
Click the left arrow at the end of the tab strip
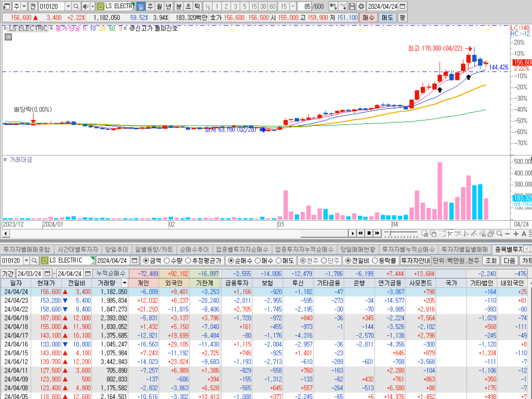pyautogui.click(x=526, y=249)
